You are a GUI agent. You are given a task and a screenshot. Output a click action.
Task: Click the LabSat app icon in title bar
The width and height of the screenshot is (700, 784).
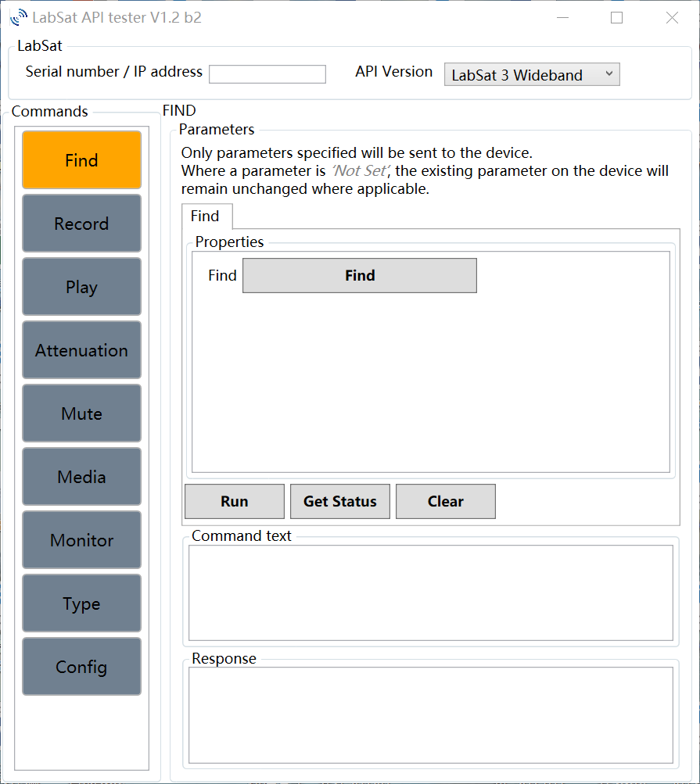(x=18, y=17)
